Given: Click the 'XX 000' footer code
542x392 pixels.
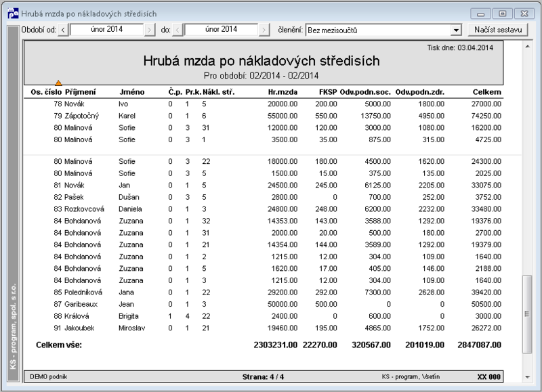Looking at the screenshot, I should 488,377.
